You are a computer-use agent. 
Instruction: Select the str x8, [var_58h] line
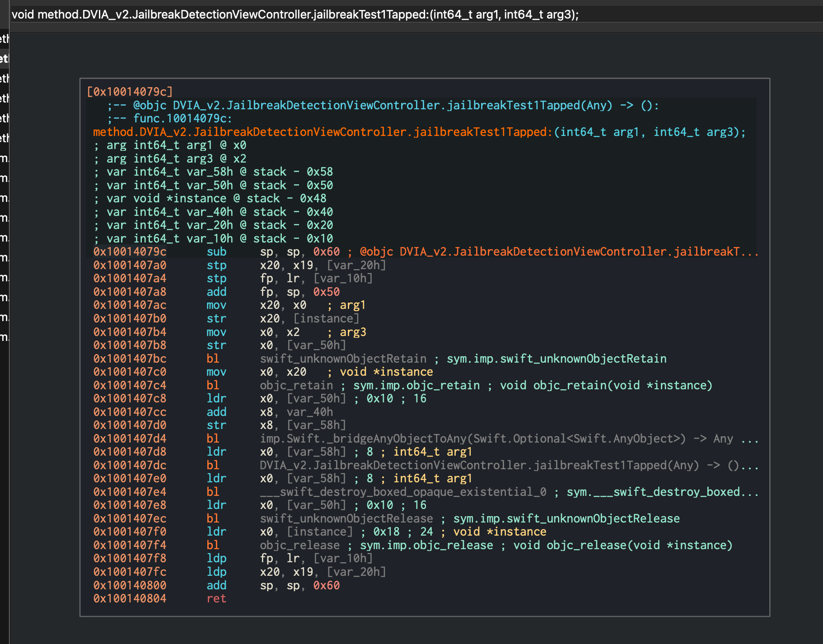[x=220, y=425]
